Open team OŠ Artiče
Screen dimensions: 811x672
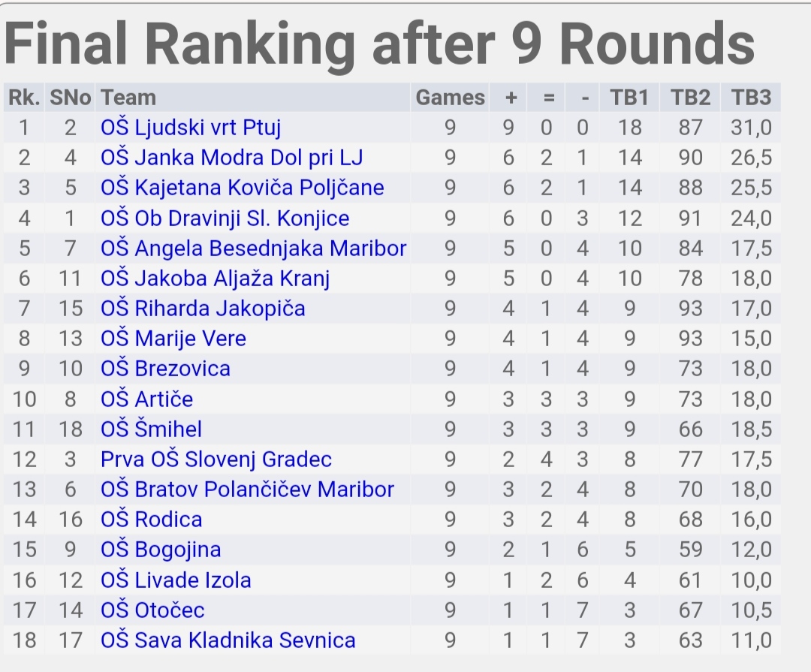(x=147, y=399)
